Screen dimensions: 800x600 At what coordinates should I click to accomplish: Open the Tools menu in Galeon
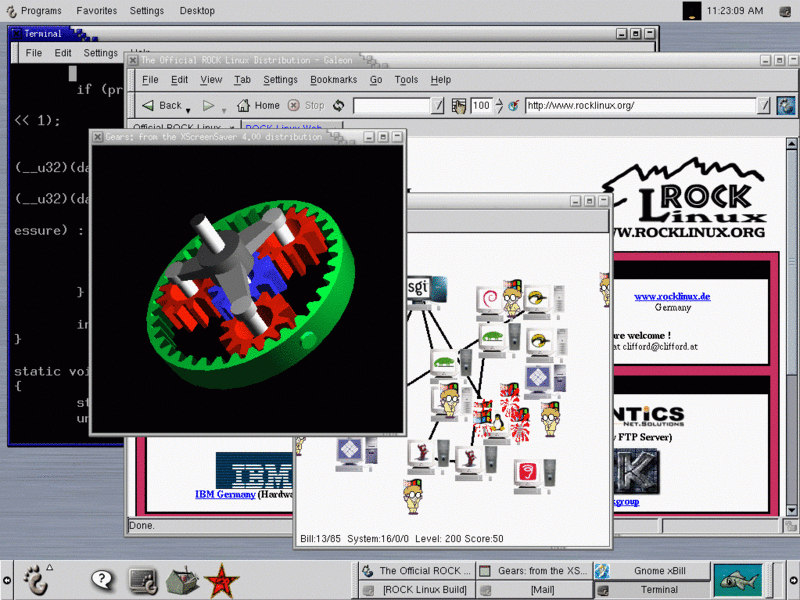pos(406,80)
